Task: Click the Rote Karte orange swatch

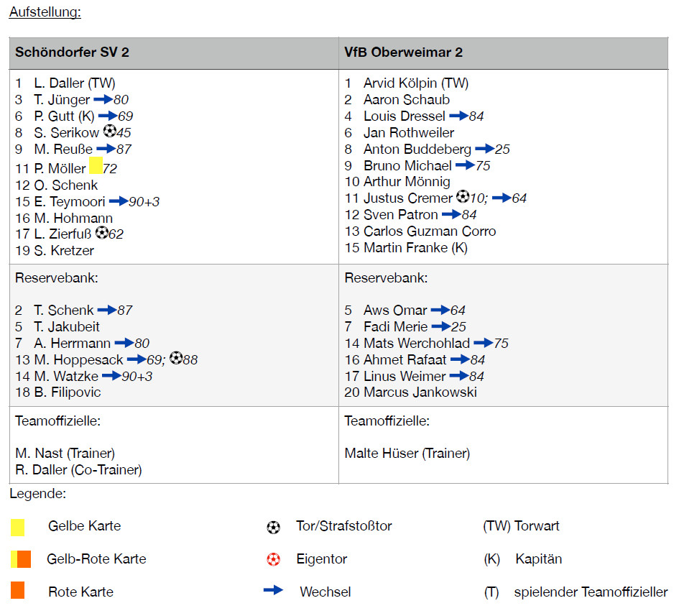Action: 18,591
